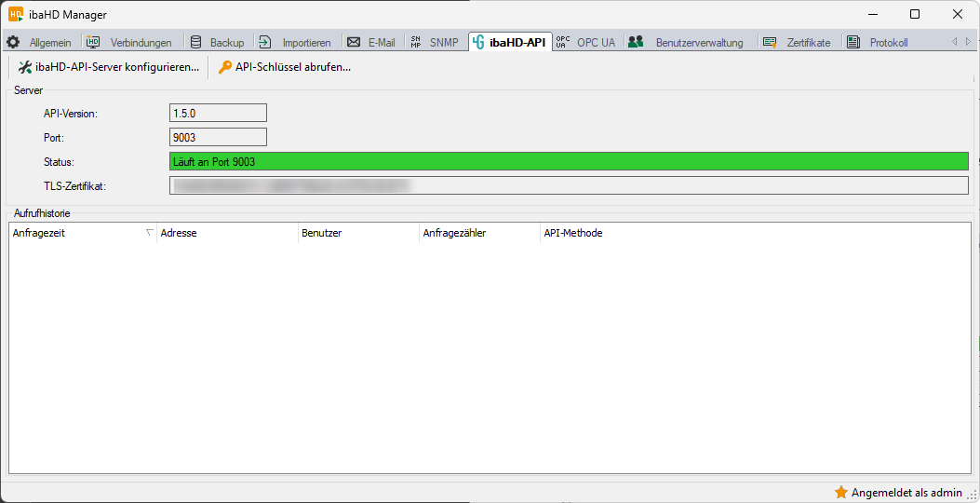Click the SNMP tab icon
This screenshot has height=503, width=980.
(416, 42)
